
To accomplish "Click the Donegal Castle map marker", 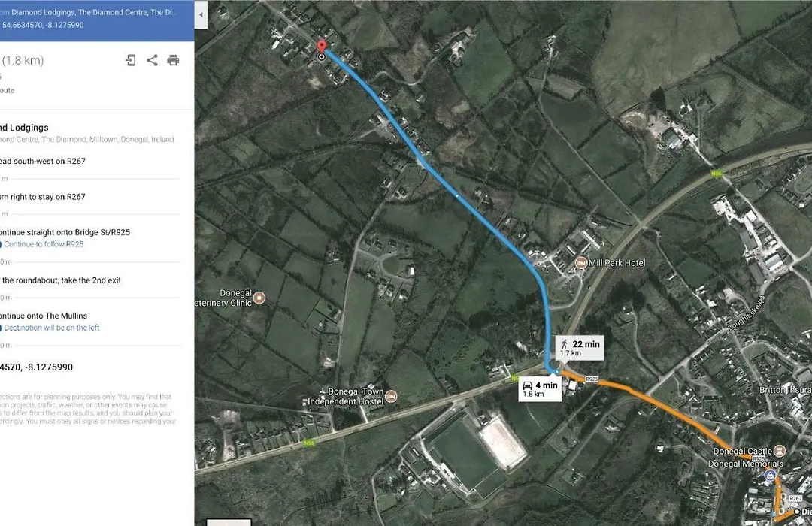I will tap(780, 450).
